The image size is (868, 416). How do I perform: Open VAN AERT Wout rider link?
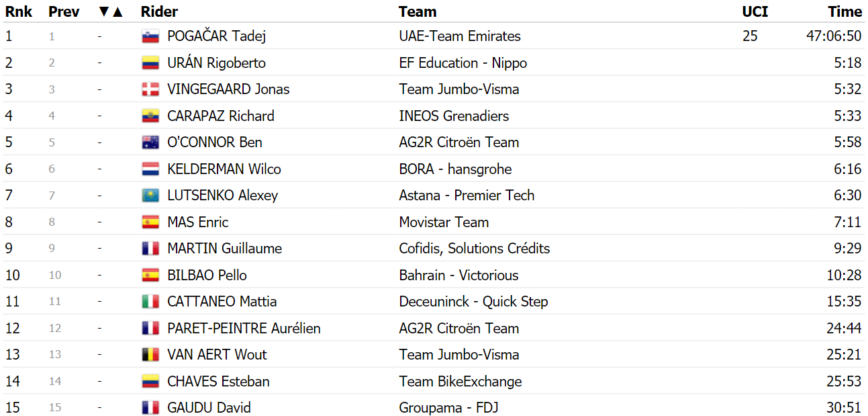pyautogui.click(x=217, y=355)
